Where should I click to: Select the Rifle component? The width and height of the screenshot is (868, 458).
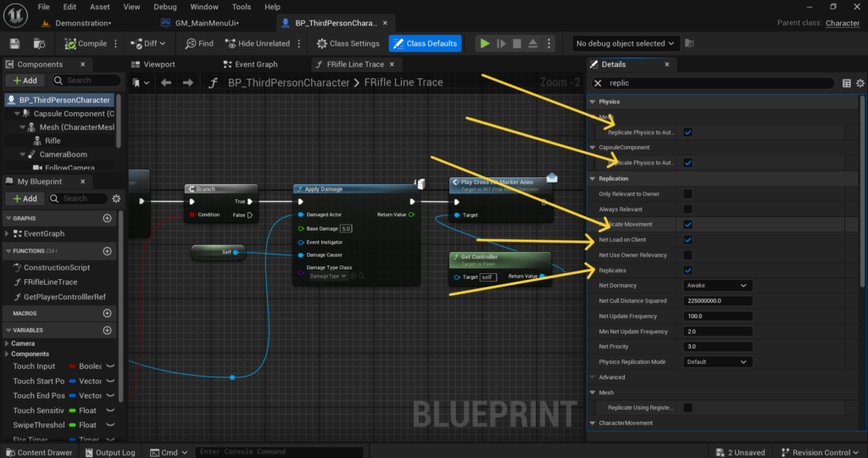click(x=53, y=141)
